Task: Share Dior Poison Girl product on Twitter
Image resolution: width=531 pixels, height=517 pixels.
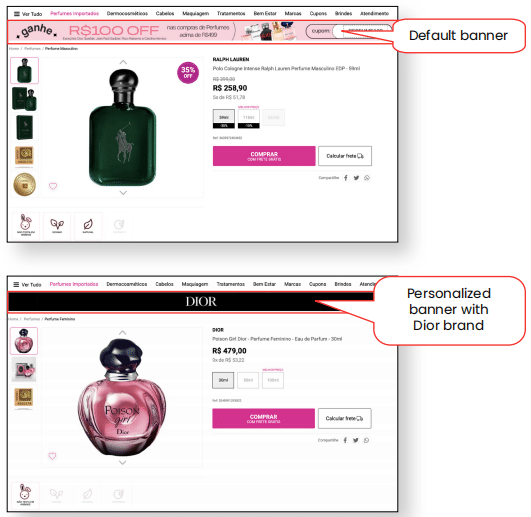Action: (x=356, y=440)
